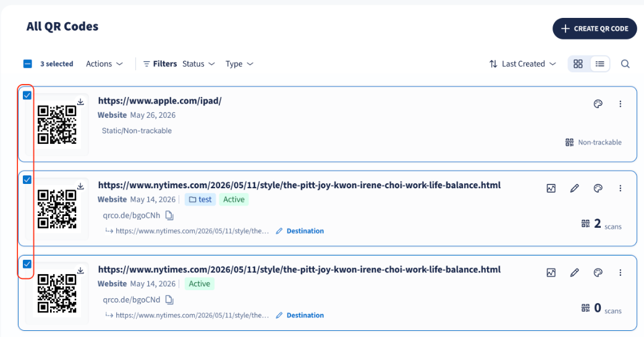Open the Last Created sort dropdown
The height and width of the screenshot is (337, 644).
point(522,64)
